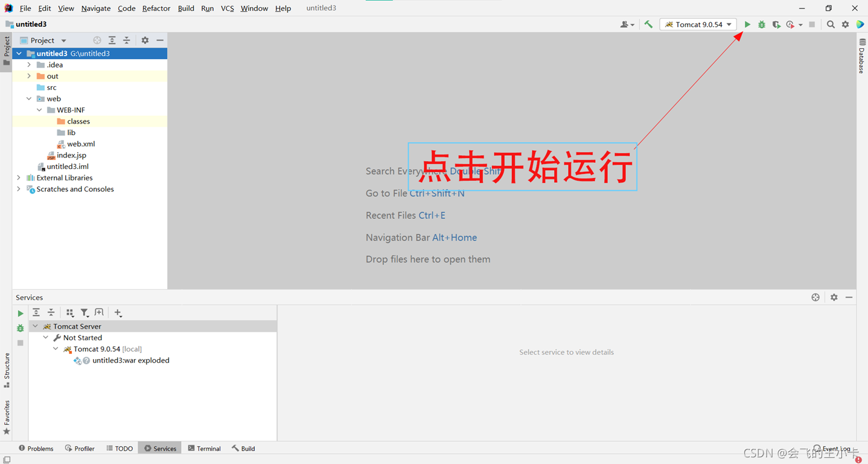This screenshot has width=868, height=464.
Task: Expand all services in the Services toolbar
Action: pyautogui.click(x=36, y=313)
